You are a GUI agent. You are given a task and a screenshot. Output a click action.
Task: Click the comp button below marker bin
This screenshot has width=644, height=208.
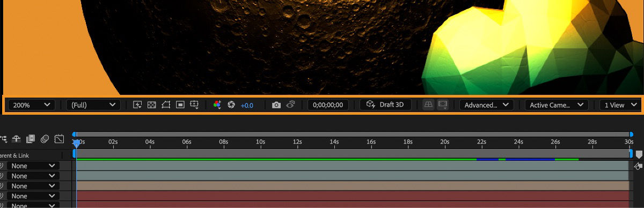pyautogui.click(x=639, y=166)
